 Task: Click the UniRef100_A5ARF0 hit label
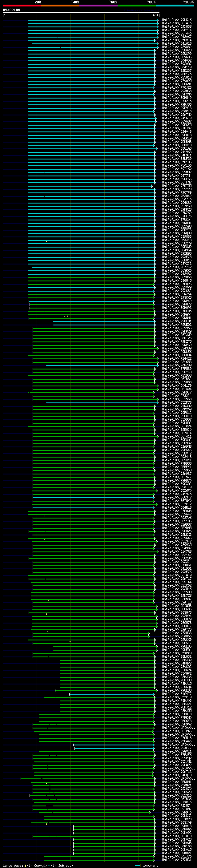[177, 111]
